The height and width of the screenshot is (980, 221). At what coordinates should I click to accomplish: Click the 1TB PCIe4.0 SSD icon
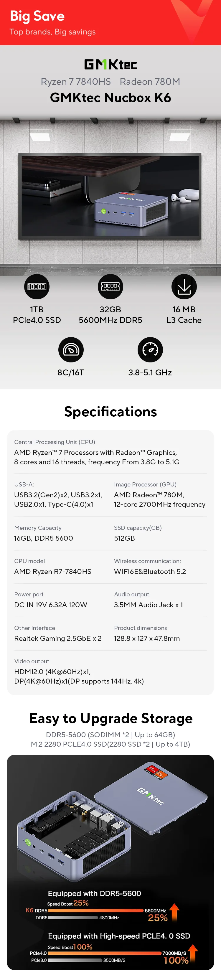coord(37,286)
